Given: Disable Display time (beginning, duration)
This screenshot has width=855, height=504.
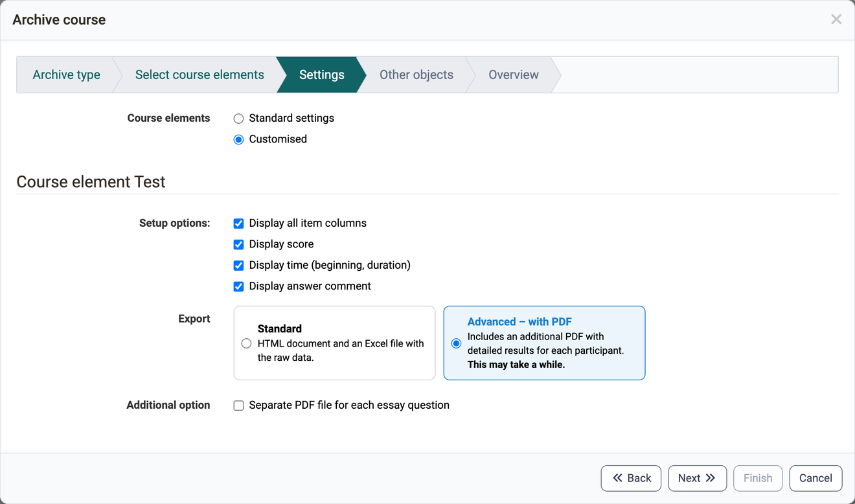Looking at the screenshot, I should (x=238, y=266).
